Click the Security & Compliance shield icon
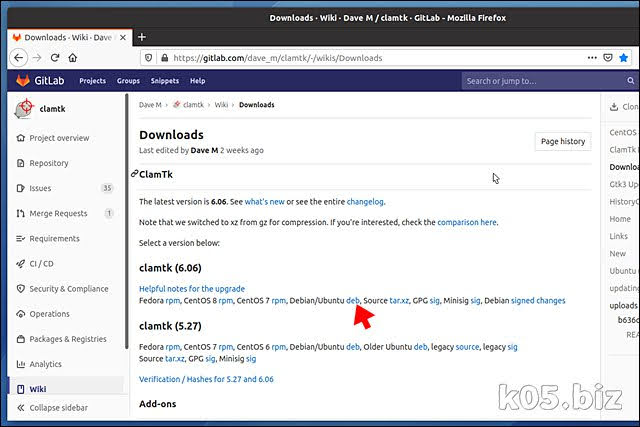 point(20,289)
